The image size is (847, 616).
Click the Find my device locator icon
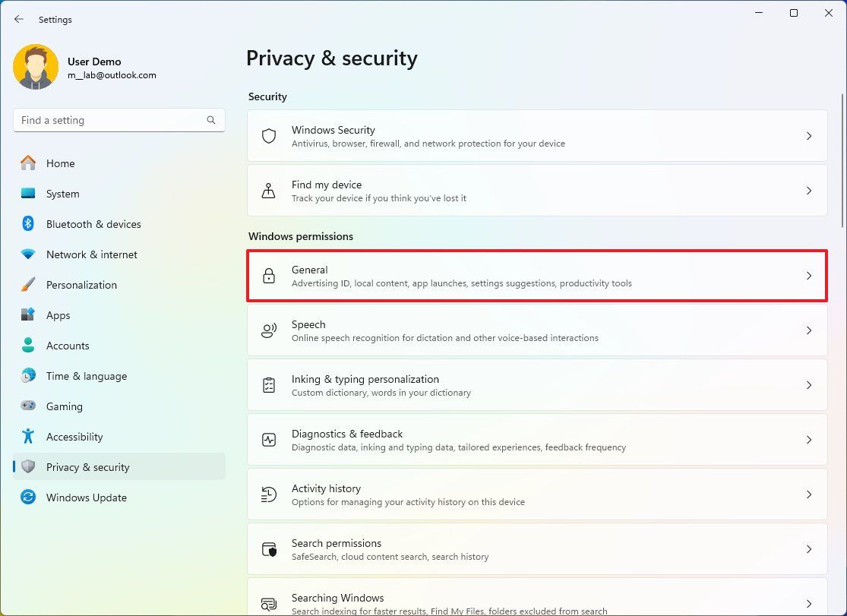pyautogui.click(x=268, y=191)
